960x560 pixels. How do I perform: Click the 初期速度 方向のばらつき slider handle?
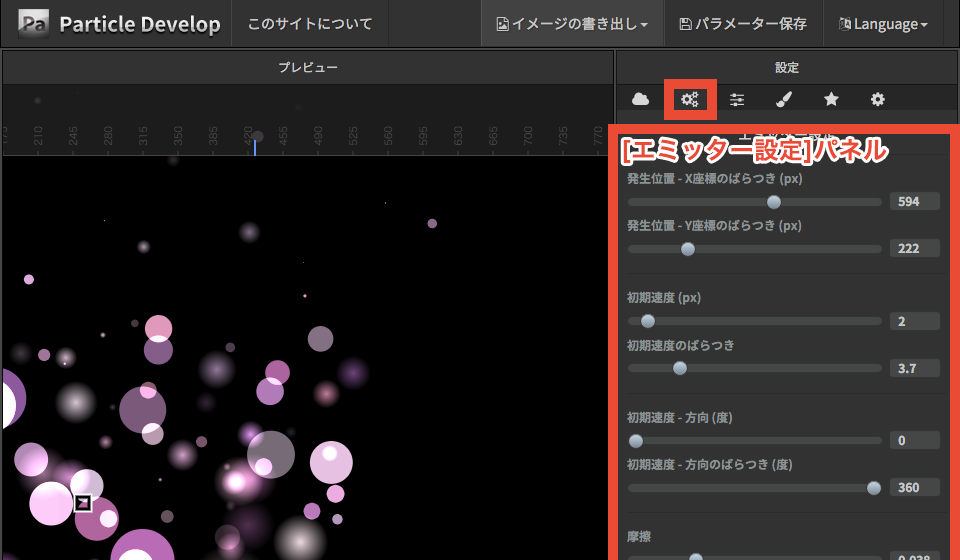click(x=874, y=488)
